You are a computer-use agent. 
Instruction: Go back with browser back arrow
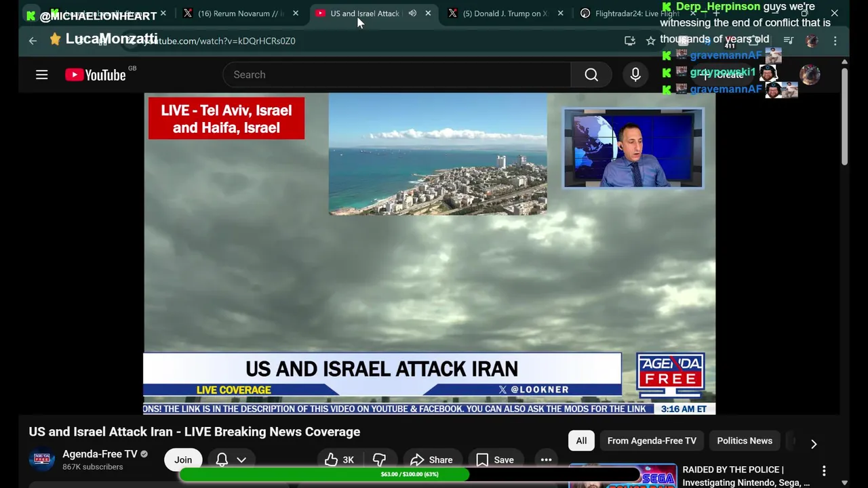point(33,41)
